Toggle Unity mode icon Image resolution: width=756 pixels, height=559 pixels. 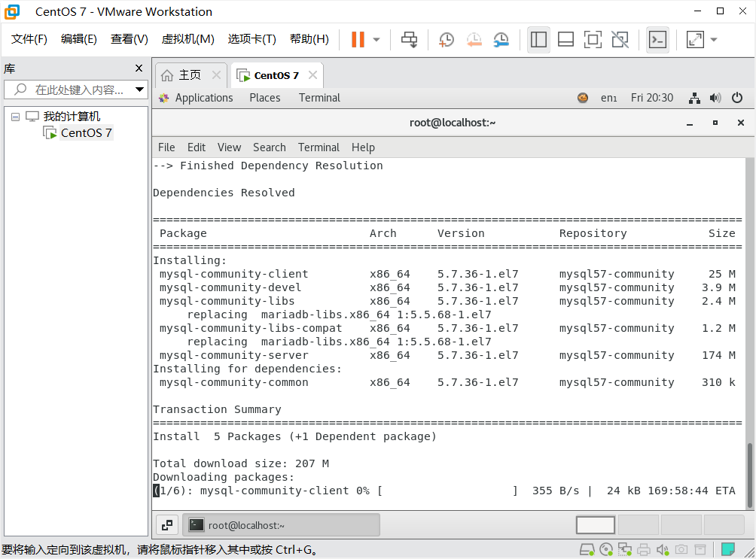pos(620,40)
